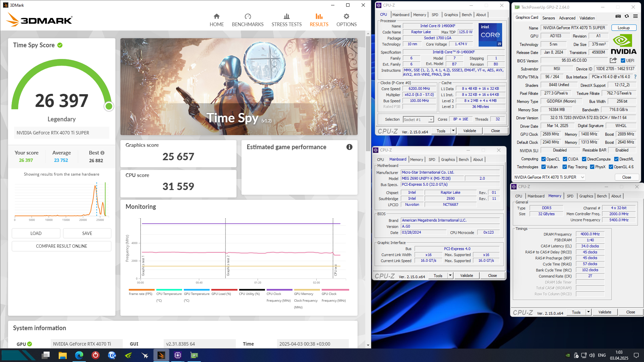The width and height of the screenshot is (644, 362).
Task: Switch to Bench tab in CPU-Z CPU window
Action: click(x=467, y=15)
